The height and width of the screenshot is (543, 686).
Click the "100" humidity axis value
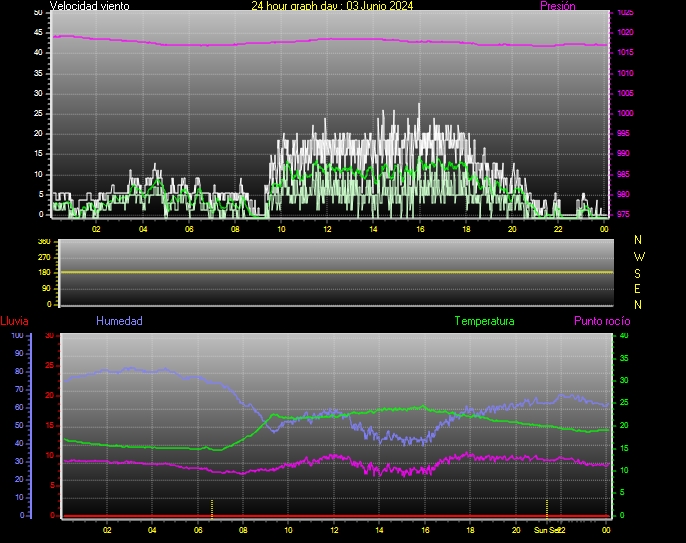point(17,336)
